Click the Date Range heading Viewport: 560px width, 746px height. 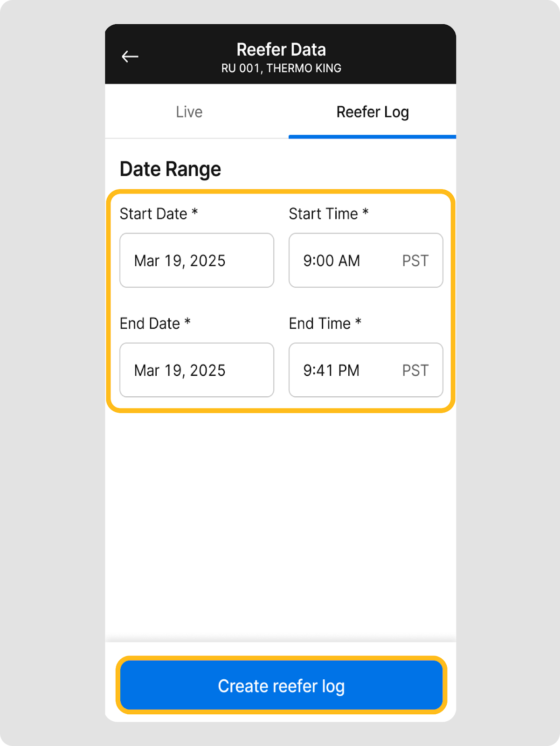click(170, 169)
